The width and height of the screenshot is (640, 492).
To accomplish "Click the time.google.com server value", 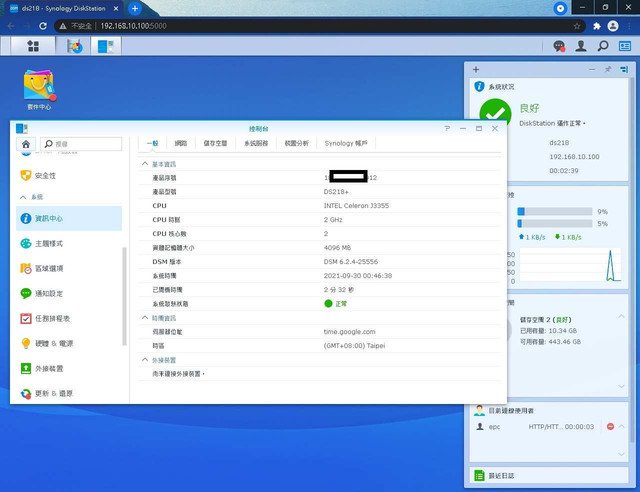I will pyautogui.click(x=349, y=332).
